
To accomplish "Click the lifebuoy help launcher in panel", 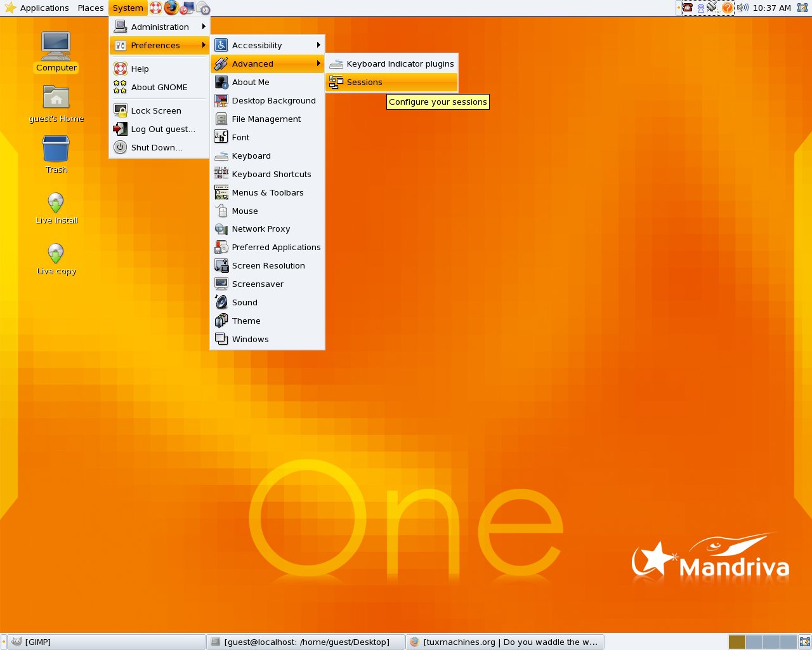I will pos(156,8).
